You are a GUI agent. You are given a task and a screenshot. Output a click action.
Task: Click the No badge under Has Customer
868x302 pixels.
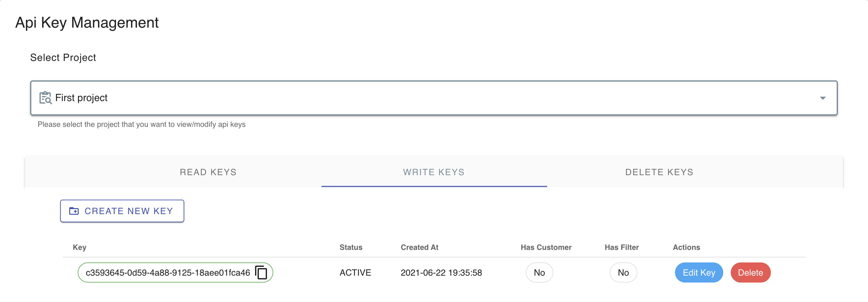pos(539,272)
